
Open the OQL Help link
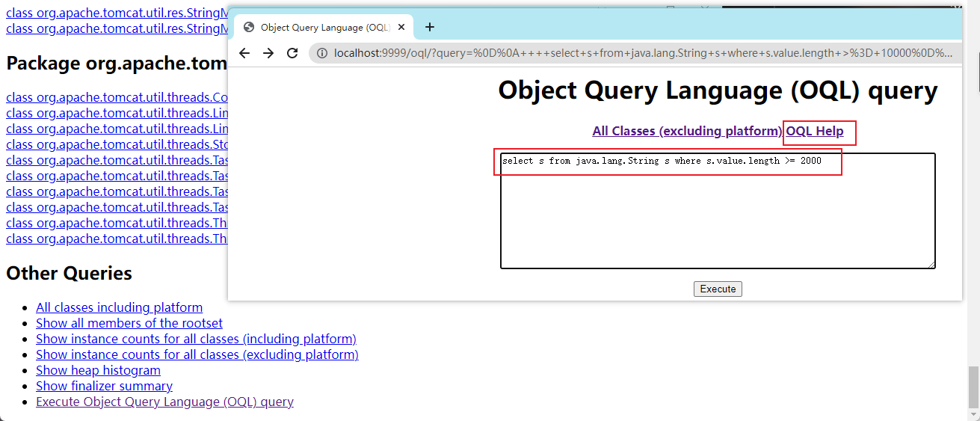click(x=815, y=131)
